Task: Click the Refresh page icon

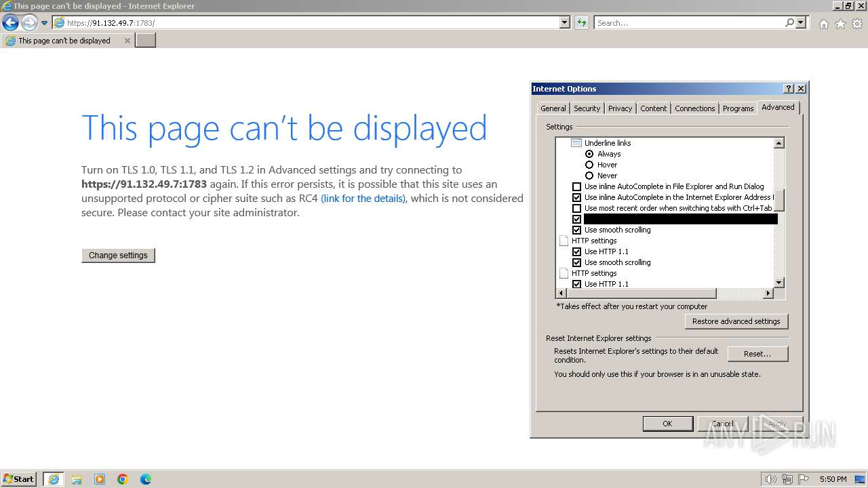Action: (581, 23)
